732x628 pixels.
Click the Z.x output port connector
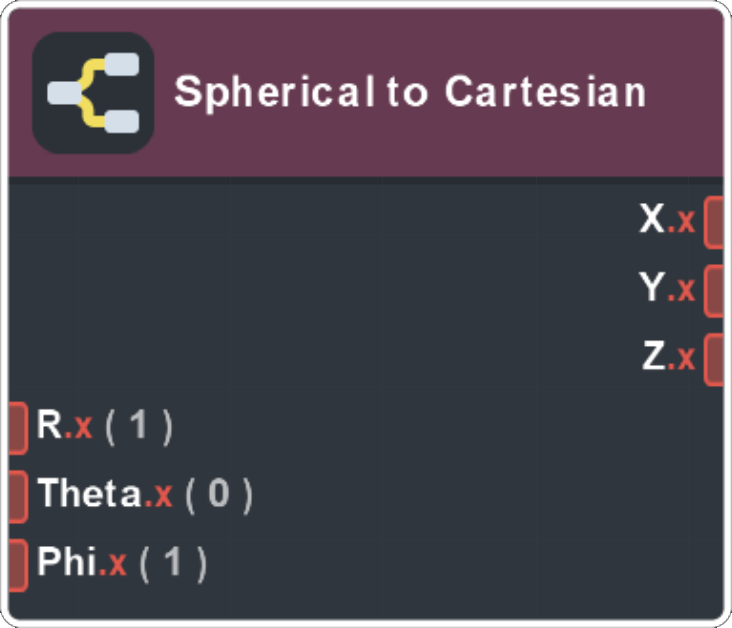click(x=714, y=358)
